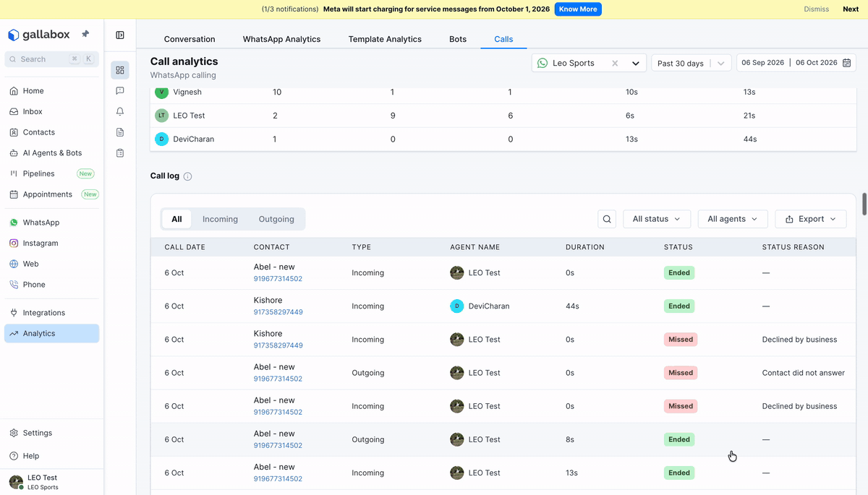Click the DURATION column header
Image resolution: width=868 pixels, height=495 pixels.
click(585, 247)
